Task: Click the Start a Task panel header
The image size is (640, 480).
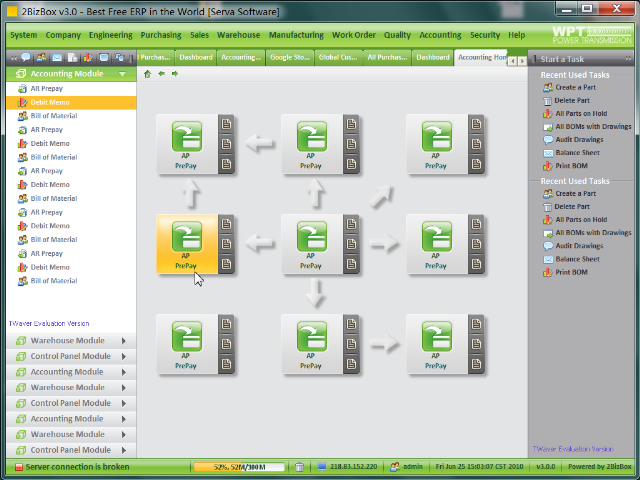Action: coord(562,59)
